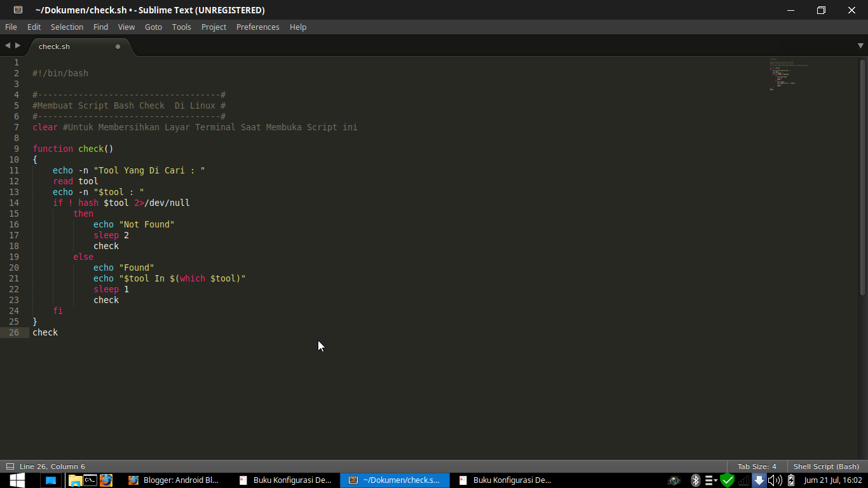Screen dimensions: 868x488
Task: Switch to Blogger: Android Bl... taskbar window
Action: pyautogui.click(x=174, y=480)
